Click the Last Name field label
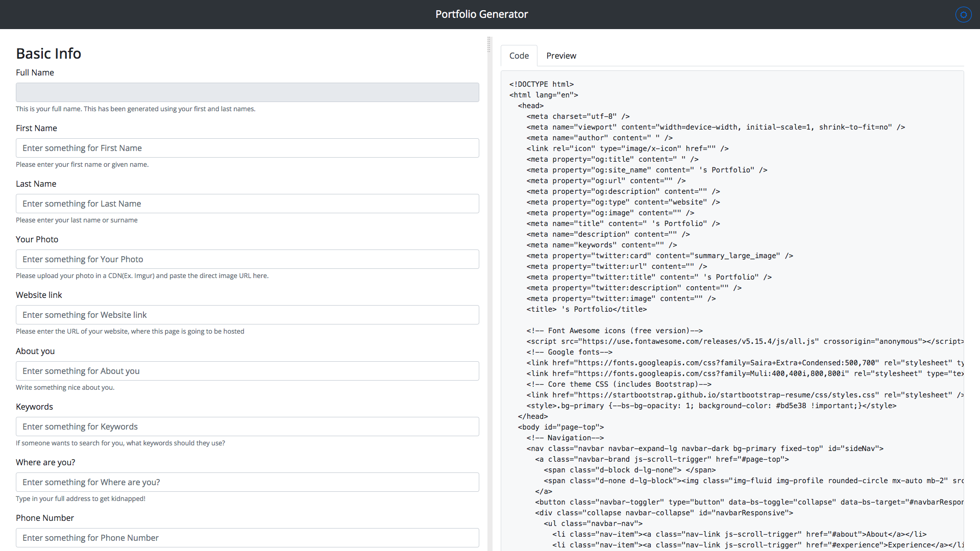 pos(36,184)
